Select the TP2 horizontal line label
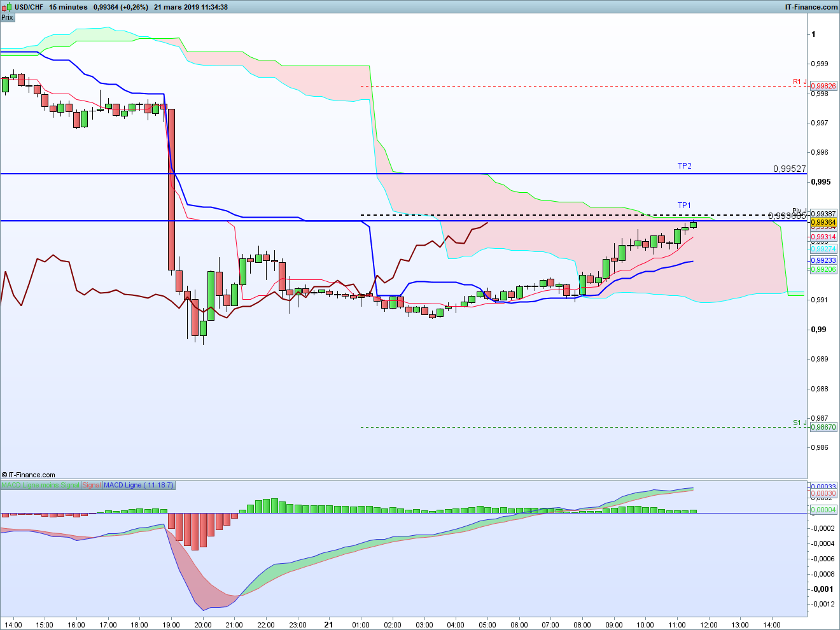This screenshot has width=840, height=630. (x=684, y=166)
